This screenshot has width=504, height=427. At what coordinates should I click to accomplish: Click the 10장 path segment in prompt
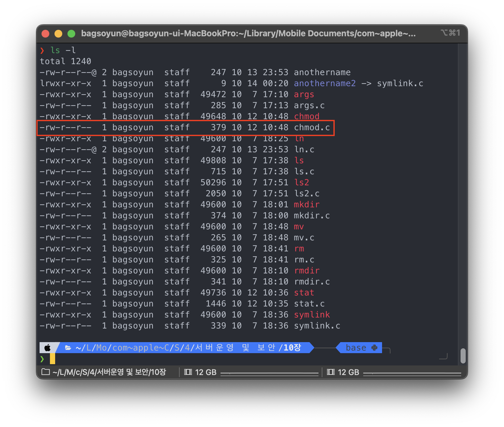[x=292, y=348]
